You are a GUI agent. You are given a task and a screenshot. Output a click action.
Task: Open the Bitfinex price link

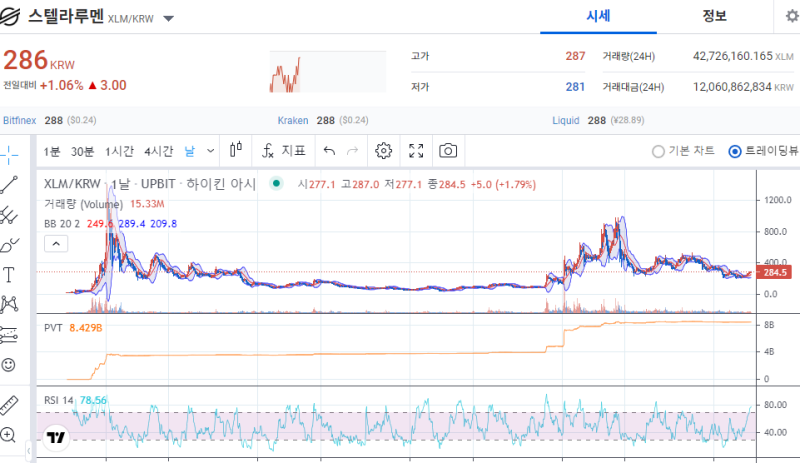19,121
